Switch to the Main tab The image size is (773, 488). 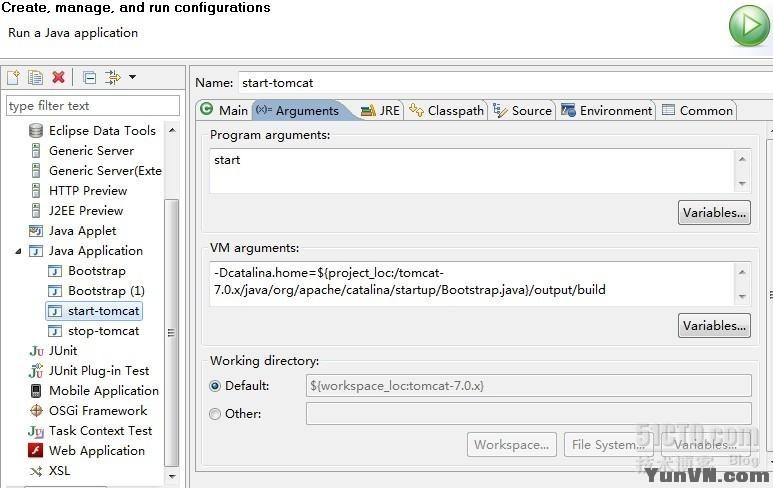(x=224, y=110)
